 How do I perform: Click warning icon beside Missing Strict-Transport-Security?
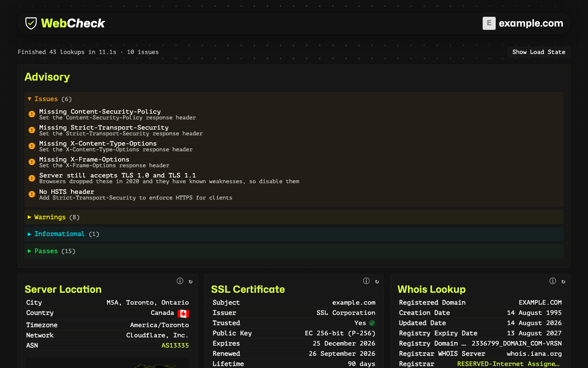[x=32, y=130]
